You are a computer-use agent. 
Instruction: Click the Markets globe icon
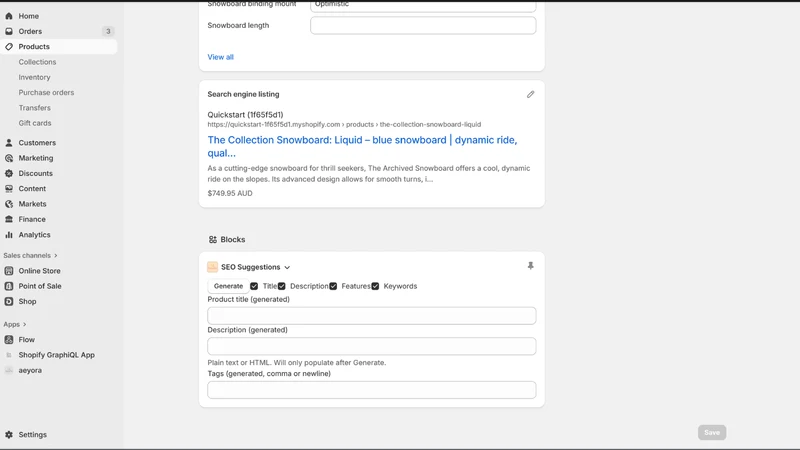pyautogui.click(x=9, y=204)
